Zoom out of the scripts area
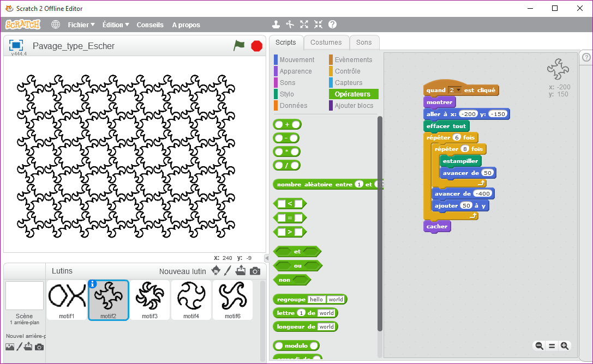The width and height of the screenshot is (593, 364). click(539, 345)
